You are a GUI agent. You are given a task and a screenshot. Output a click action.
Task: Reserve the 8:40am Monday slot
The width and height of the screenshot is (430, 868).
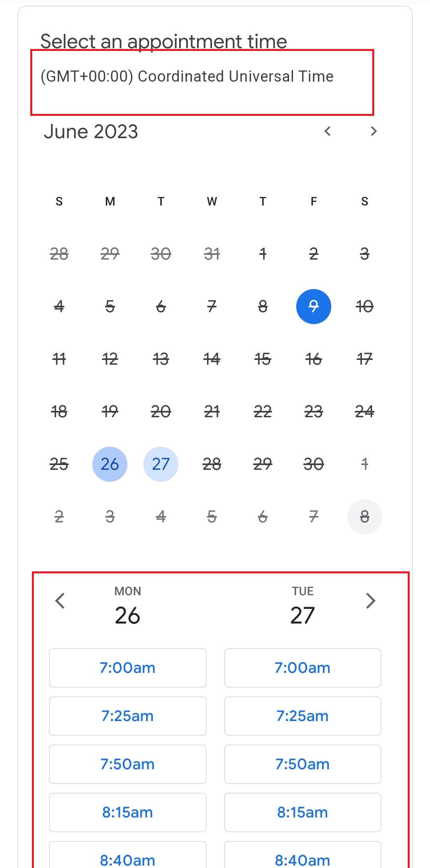click(128, 857)
